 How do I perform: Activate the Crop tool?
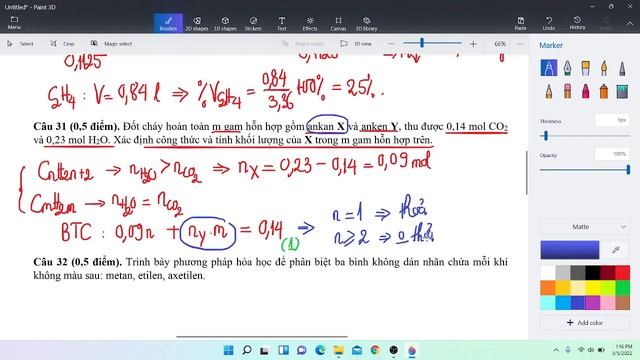click(62, 44)
